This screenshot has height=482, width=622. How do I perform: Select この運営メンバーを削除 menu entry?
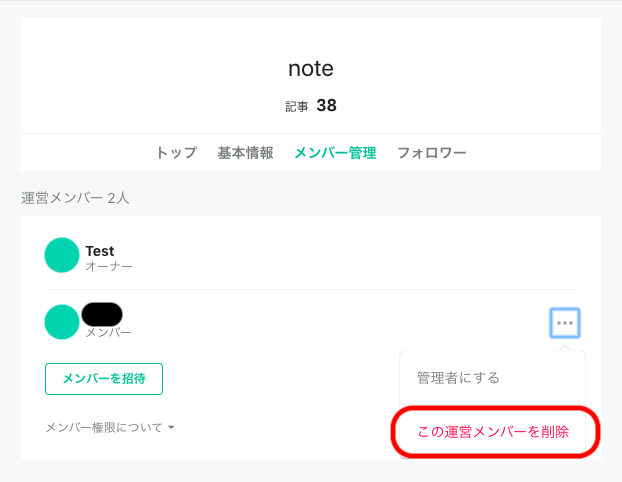[493, 432]
